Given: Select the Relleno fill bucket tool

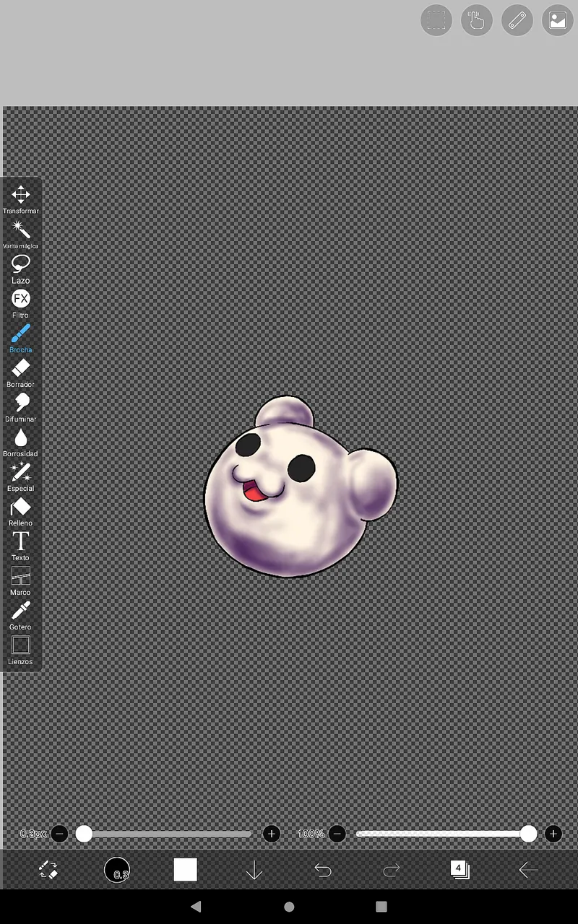Looking at the screenshot, I should pyautogui.click(x=20, y=511).
